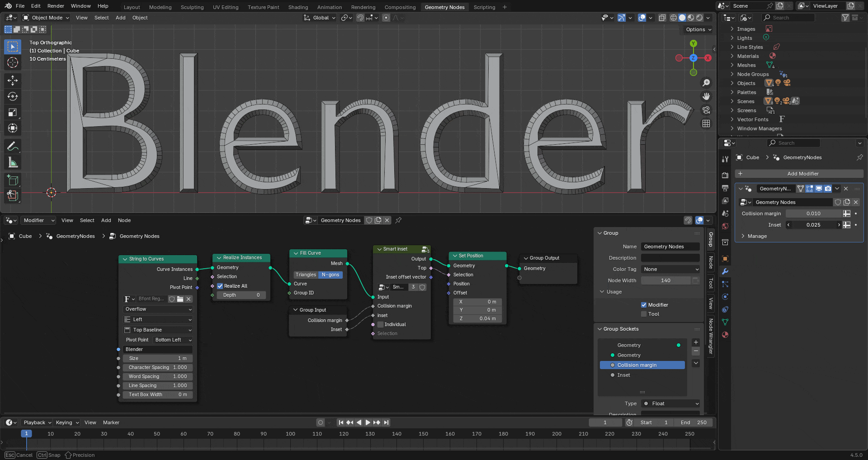Jump to the timeline end frame
The height and width of the screenshot is (460, 868).
[x=386, y=422]
